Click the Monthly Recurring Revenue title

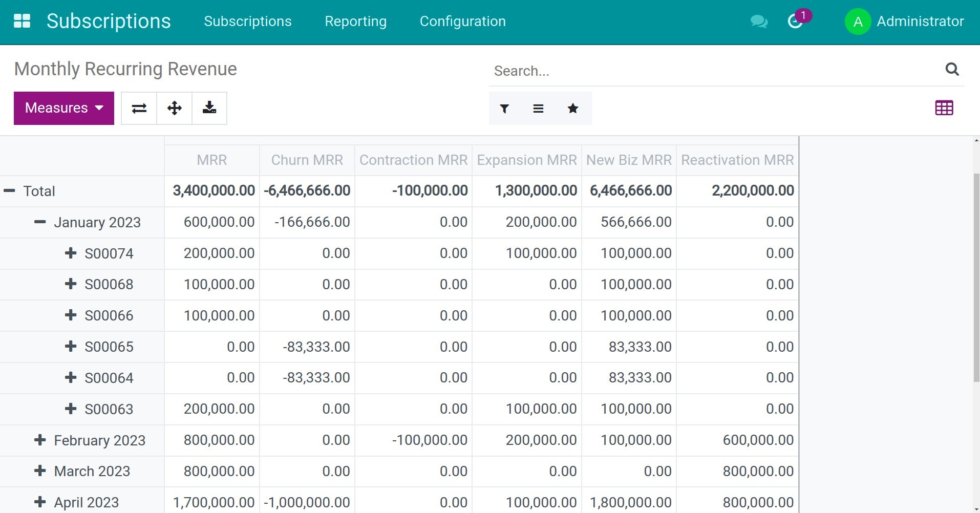click(125, 69)
